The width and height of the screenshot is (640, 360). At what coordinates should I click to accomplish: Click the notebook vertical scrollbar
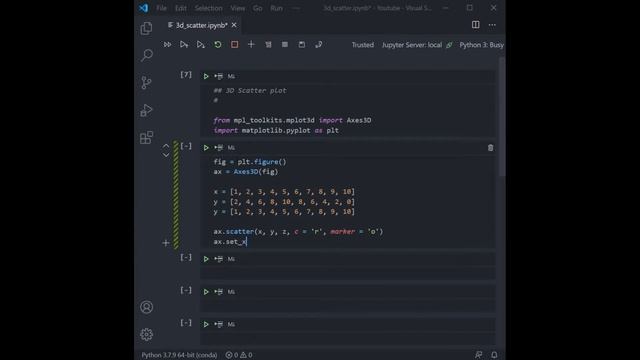[x=502, y=116]
